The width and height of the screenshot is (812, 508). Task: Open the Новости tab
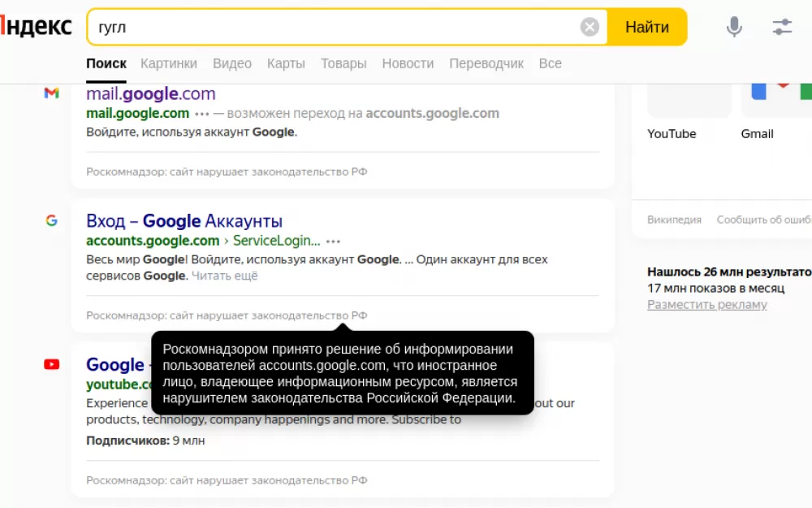coord(408,63)
